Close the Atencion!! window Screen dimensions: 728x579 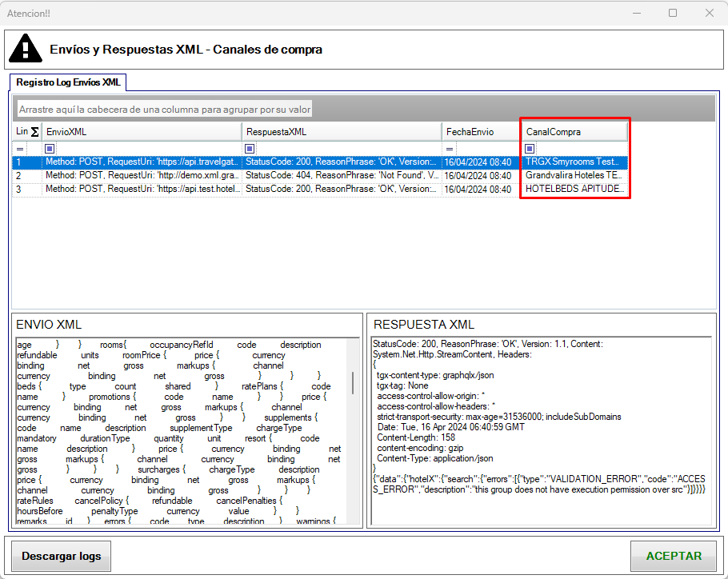[709, 13]
